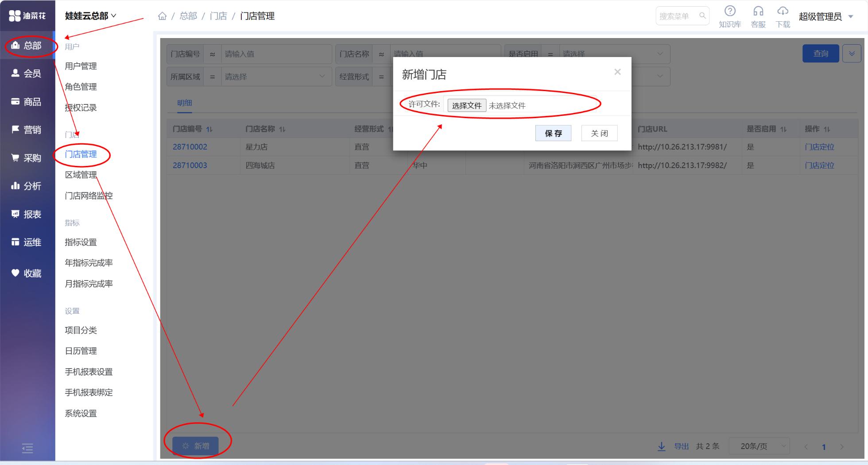Viewport: 868px width, 465px height.
Task: Go to next page arrow
Action: pos(842,447)
